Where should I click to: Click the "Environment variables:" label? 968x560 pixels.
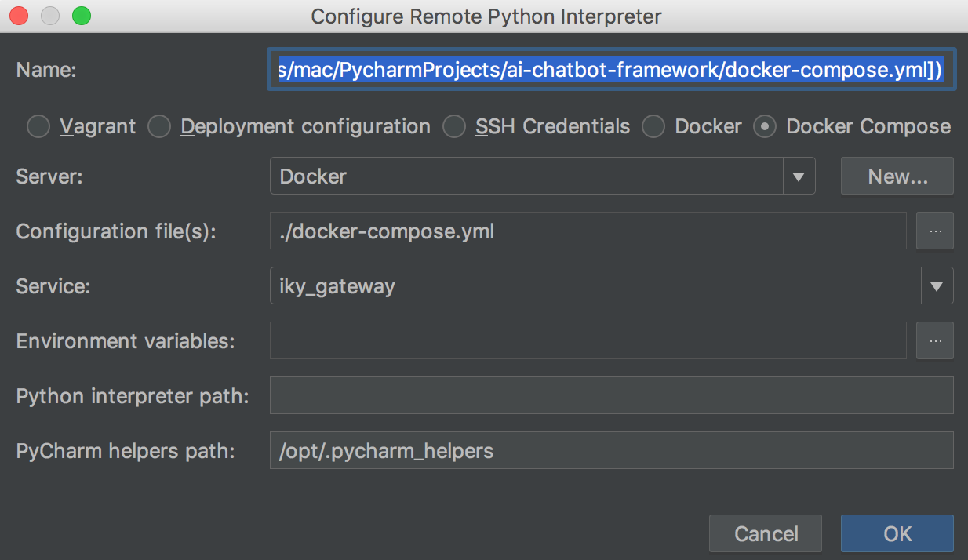click(x=126, y=341)
